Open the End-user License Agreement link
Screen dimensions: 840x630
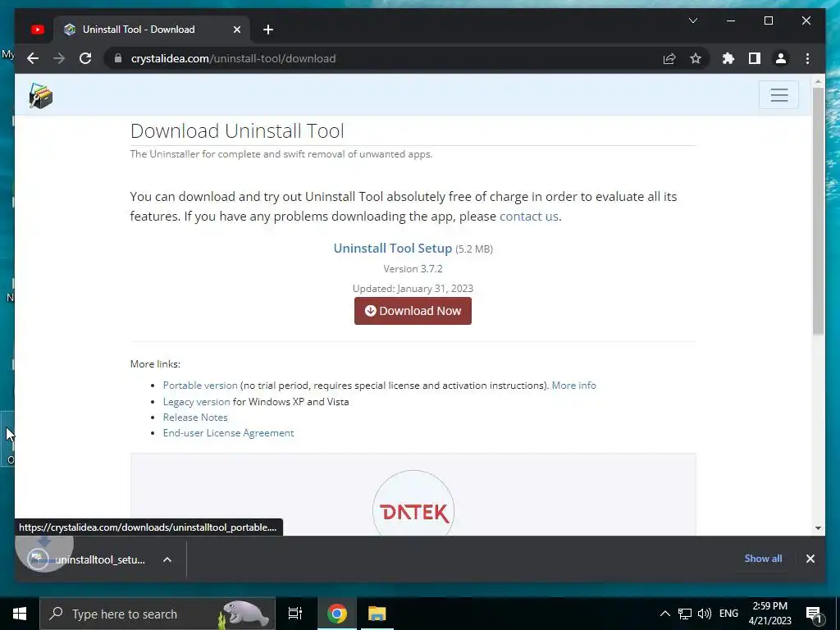pyautogui.click(x=228, y=433)
